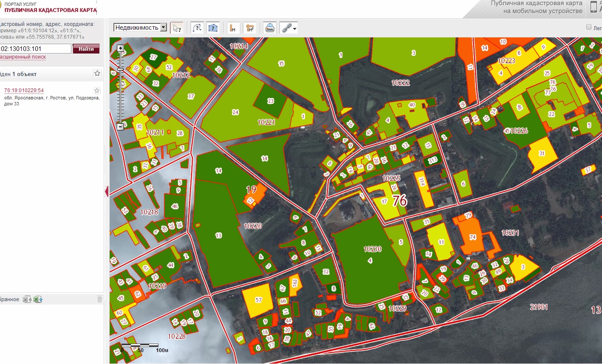The width and height of the screenshot is (602, 364).
Task: Export favorites to Excel file icon
Action: coord(27,299)
